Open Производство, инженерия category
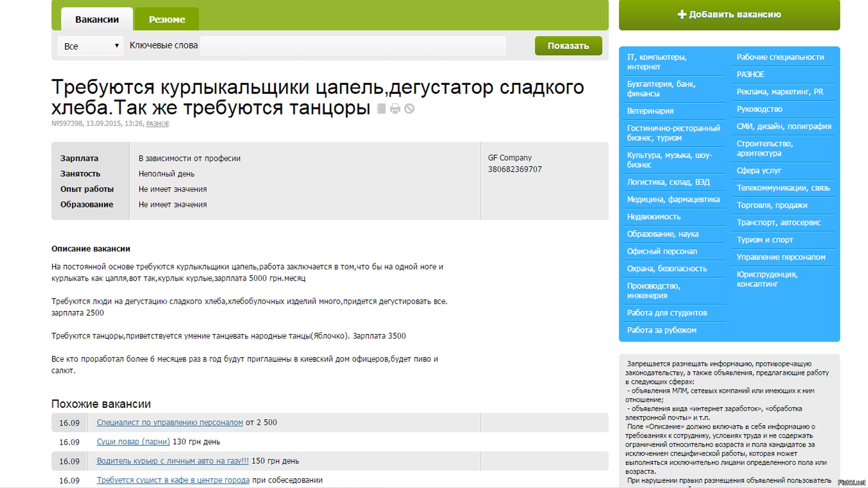The image size is (868, 488). (653, 291)
